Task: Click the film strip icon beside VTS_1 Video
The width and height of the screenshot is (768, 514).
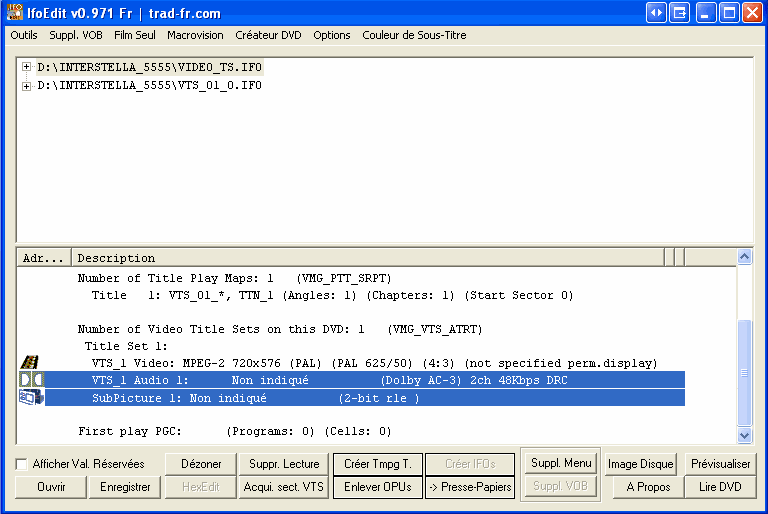Action: tap(30, 363)
